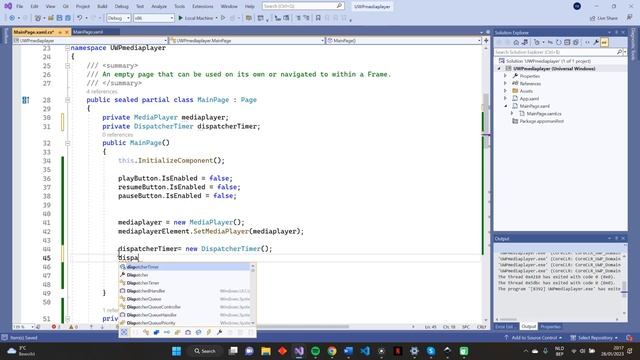The height and width of the screenshot is (360, 640).
Task: Open the Debug menu
Action: pos(121,7)
